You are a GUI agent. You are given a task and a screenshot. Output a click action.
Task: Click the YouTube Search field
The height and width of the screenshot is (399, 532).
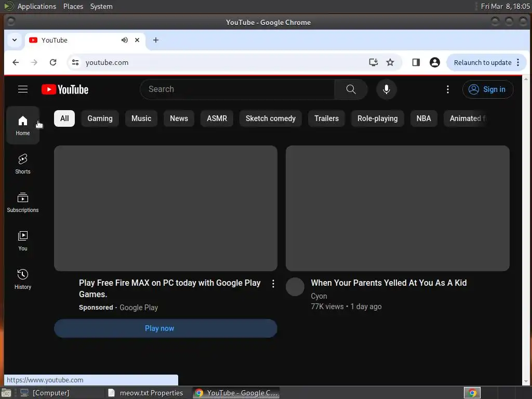coord(237,89)
